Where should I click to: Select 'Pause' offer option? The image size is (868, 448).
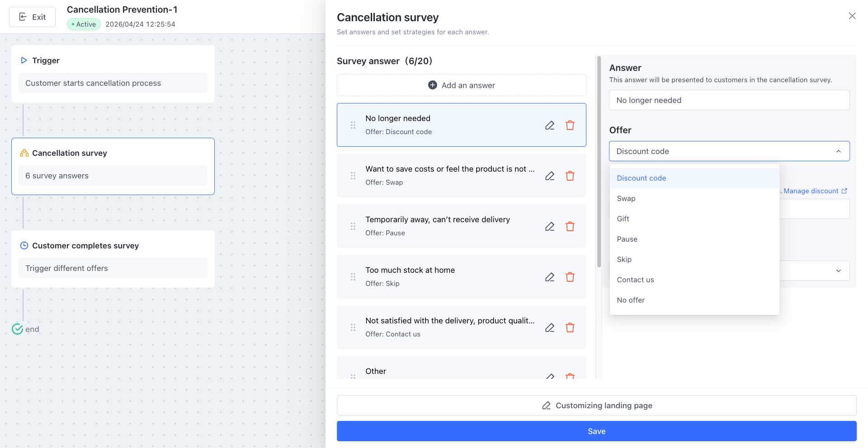627,239
